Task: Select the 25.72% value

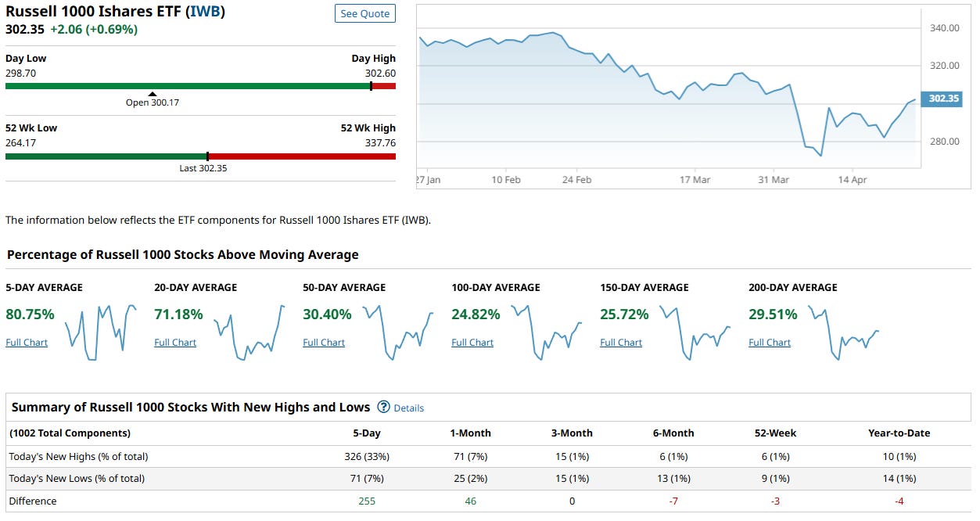Action: 624,314
